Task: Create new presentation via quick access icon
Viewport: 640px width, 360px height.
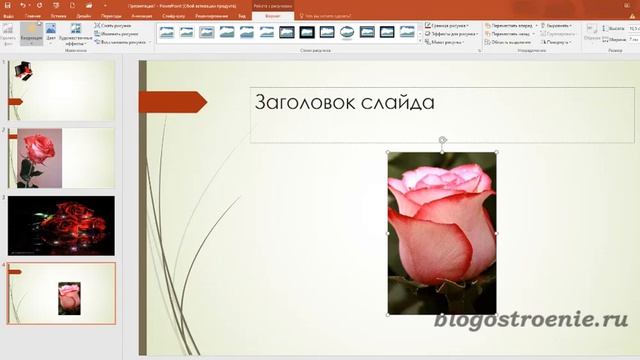Action: 72,5
